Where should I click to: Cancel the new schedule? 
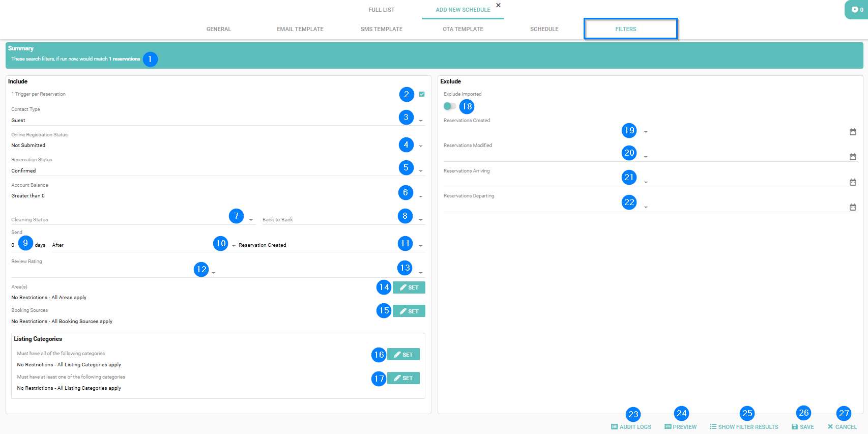click(x=842, y=427)
